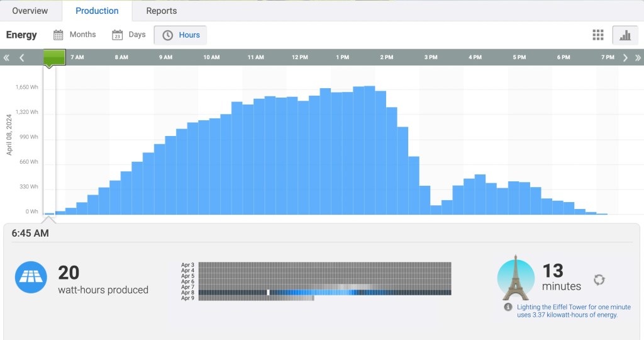Click the blue solar panel icon
The width and height of the screenshot is (644, 340).
pos(31,278)
